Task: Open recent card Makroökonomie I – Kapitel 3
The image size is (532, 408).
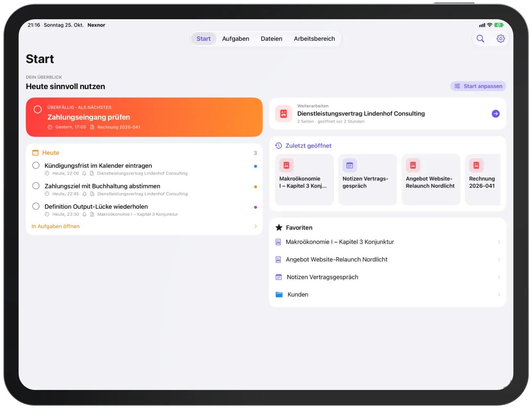Action: [304, 179]
